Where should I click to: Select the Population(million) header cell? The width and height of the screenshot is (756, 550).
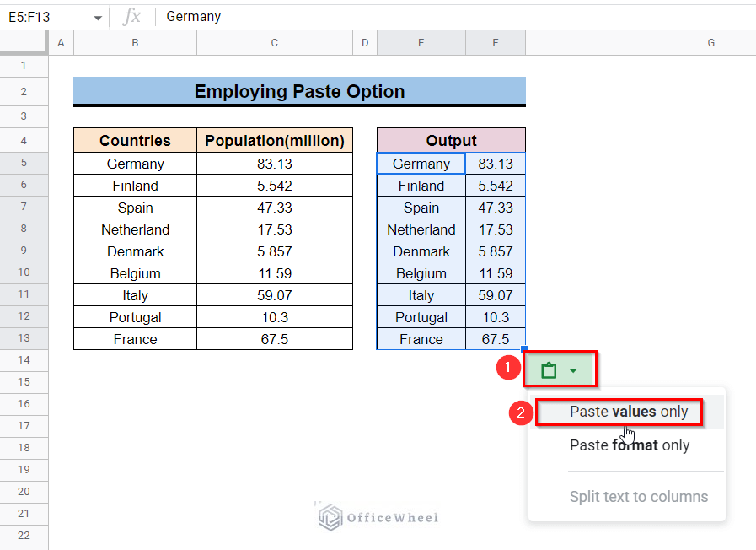click(x=275, y=141)
